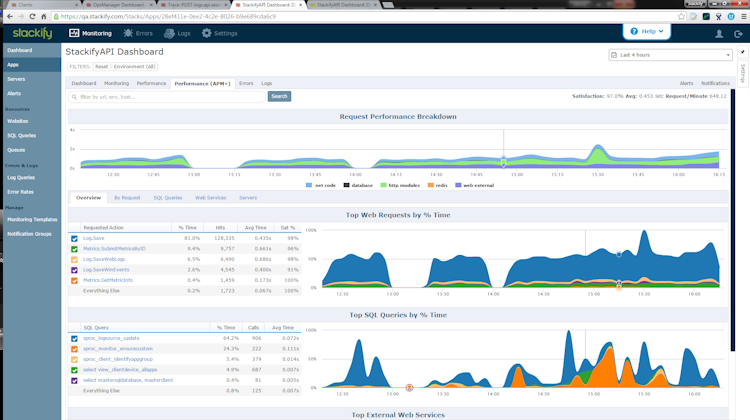Open the Logs icon in header

169,33
